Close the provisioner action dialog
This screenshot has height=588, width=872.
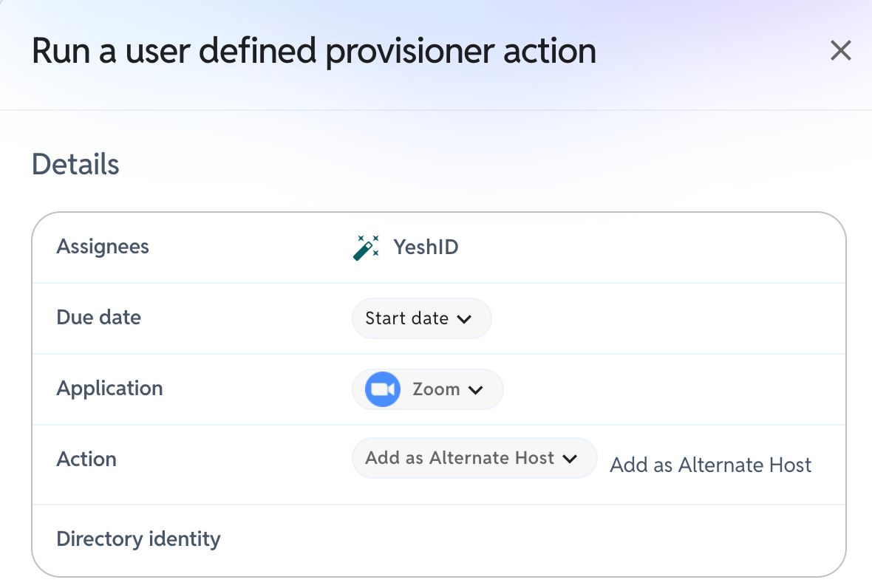click(840, 50)
